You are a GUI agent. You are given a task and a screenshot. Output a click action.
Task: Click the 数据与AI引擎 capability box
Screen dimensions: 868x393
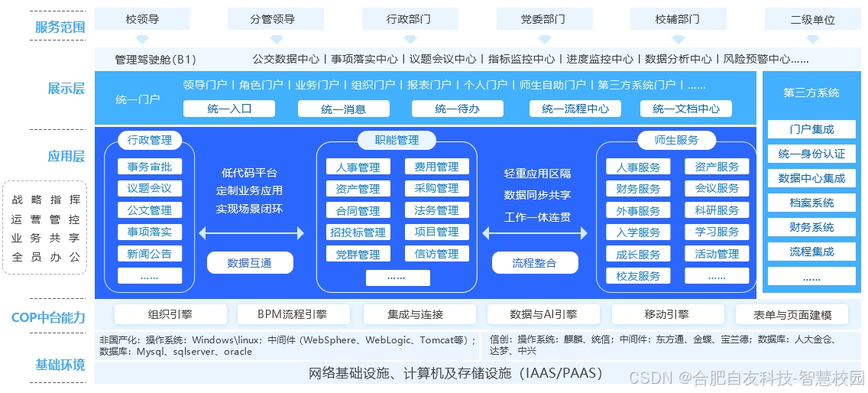coord(543,315)
